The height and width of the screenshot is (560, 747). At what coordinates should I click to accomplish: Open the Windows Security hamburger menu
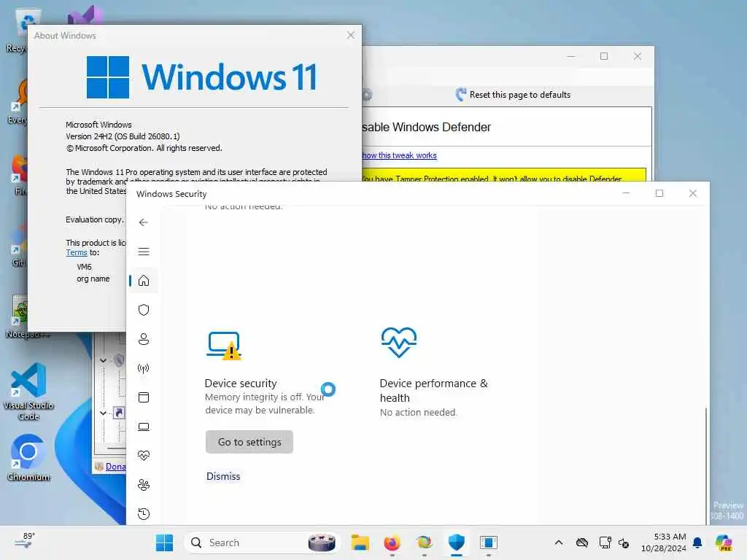144,252
